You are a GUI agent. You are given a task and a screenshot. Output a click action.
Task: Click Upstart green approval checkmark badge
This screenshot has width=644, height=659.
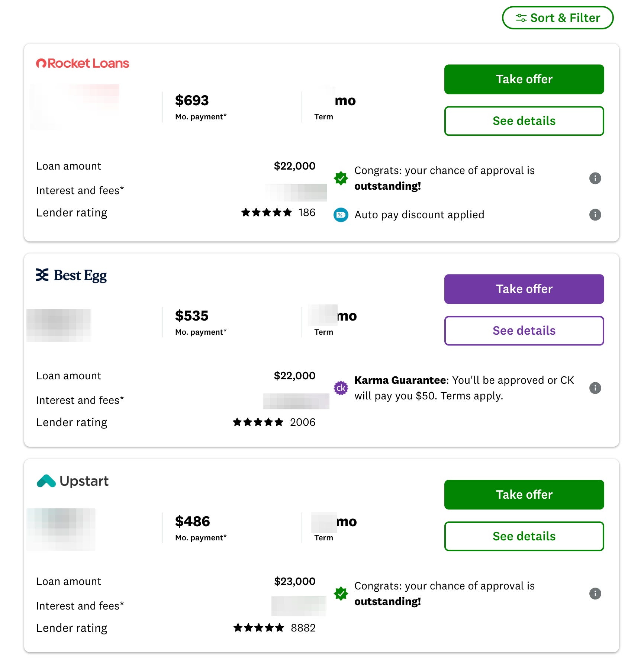pos(341,594)
